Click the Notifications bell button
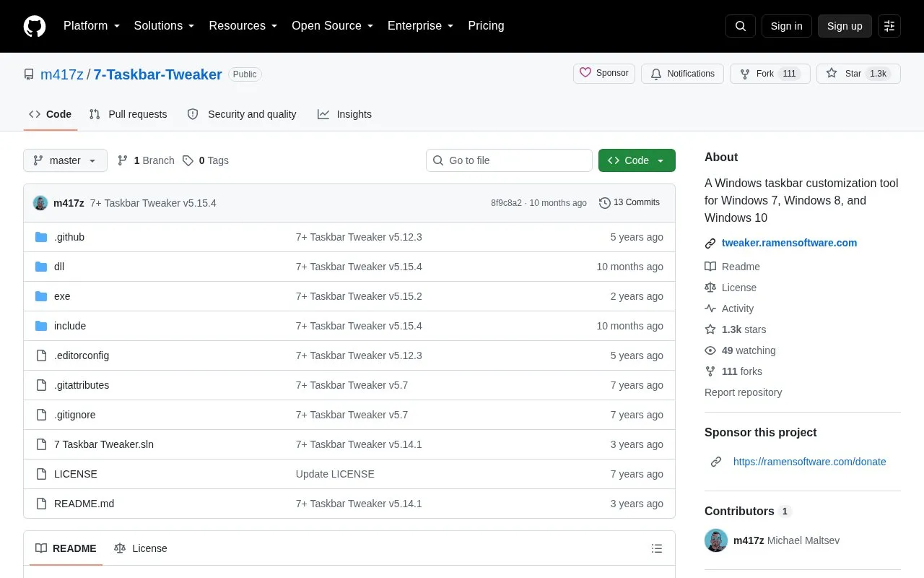The image size is (924, 578). tap(682, 74)
